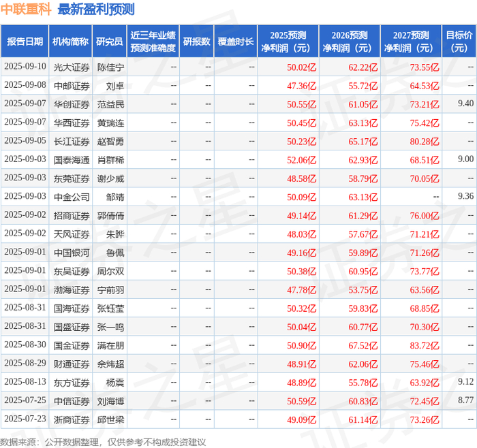Click 80.28亿 forecast value
Screen dimensions: 477x448
[425, 142]
